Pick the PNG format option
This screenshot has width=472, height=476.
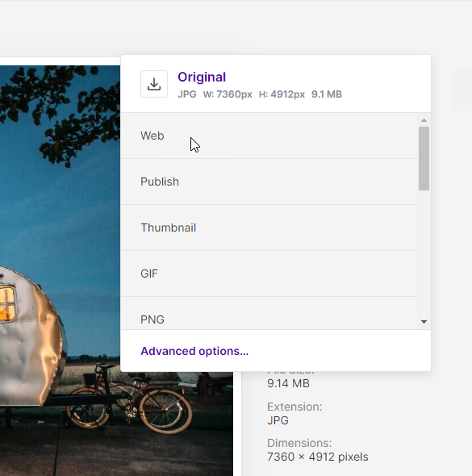click(x=269, y=314)
